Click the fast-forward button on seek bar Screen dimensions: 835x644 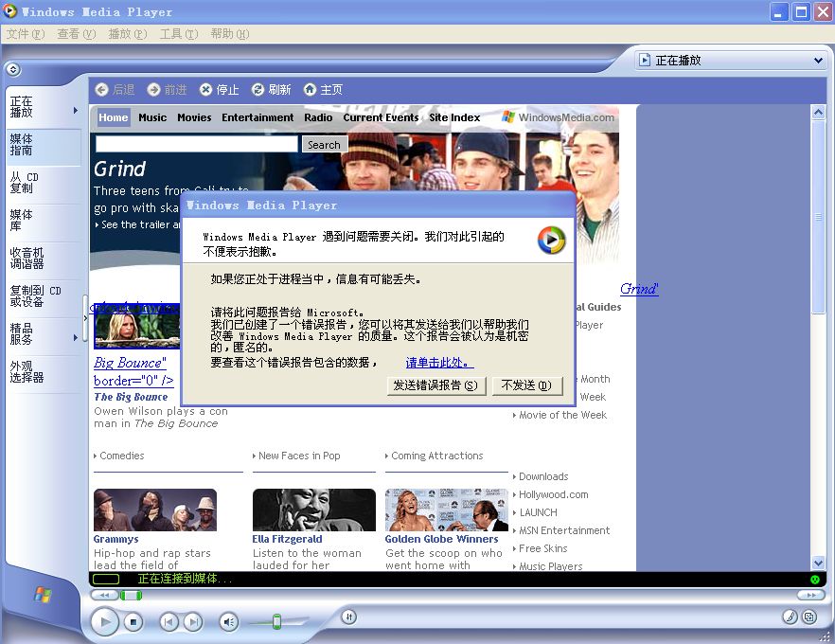click(x=811, y=595)
